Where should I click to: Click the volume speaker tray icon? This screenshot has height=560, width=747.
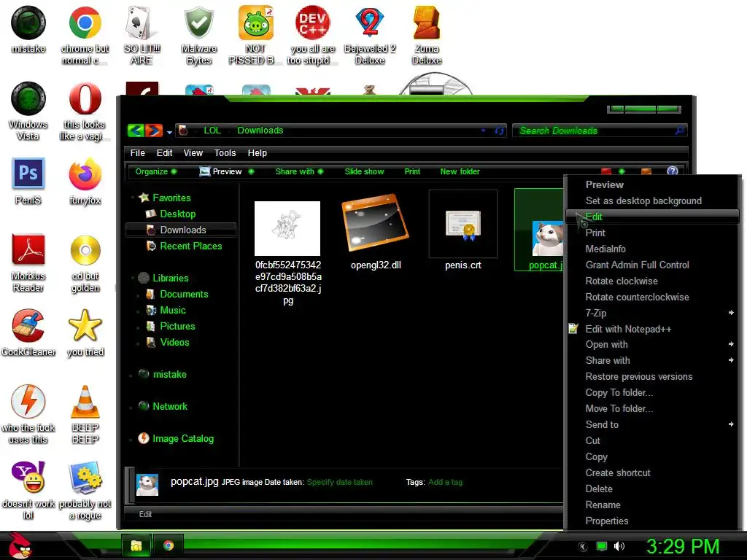pos(619,546)
